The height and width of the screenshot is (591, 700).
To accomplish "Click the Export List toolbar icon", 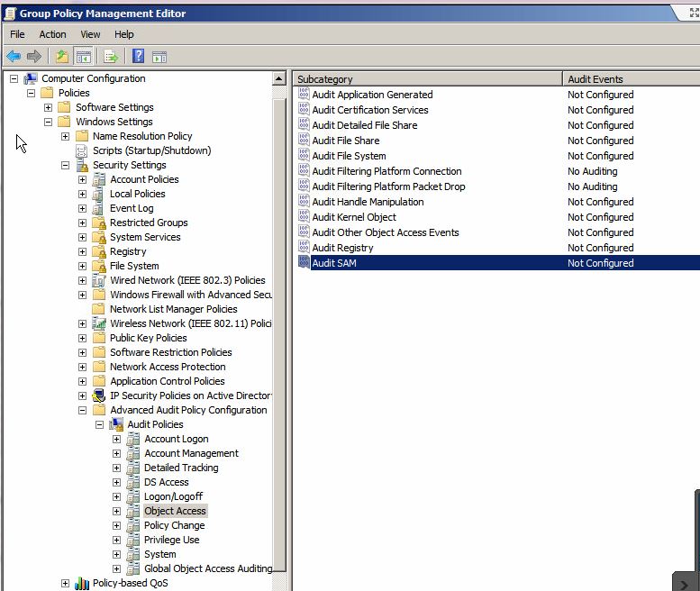I will pyautogui.click(x=111, y=56).
